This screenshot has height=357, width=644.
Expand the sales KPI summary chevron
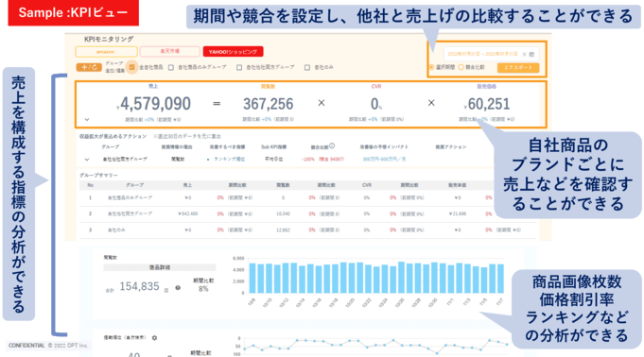pyautogui.click(x=87, y=120)
